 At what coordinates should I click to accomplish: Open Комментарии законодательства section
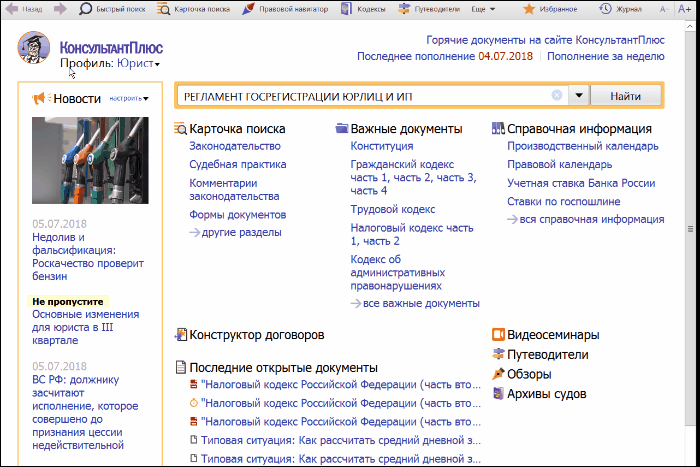coord(234,190)
